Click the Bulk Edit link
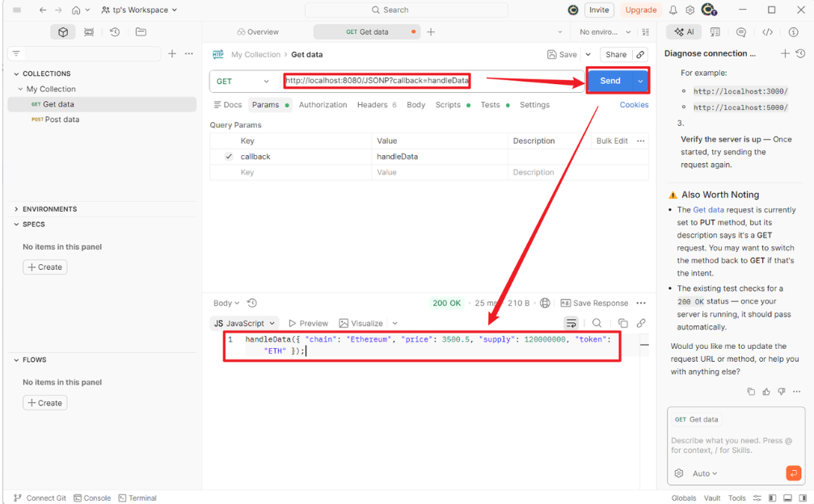The height and width of the screenshot is (504, 814). pyautogui.click(x=612, y=141)
